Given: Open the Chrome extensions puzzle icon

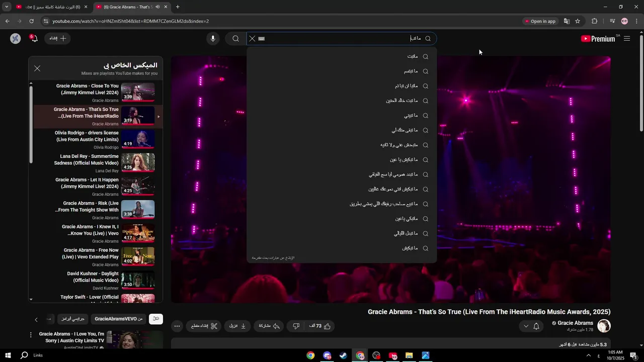Looking at the screenshot, I should pos(594,21).
